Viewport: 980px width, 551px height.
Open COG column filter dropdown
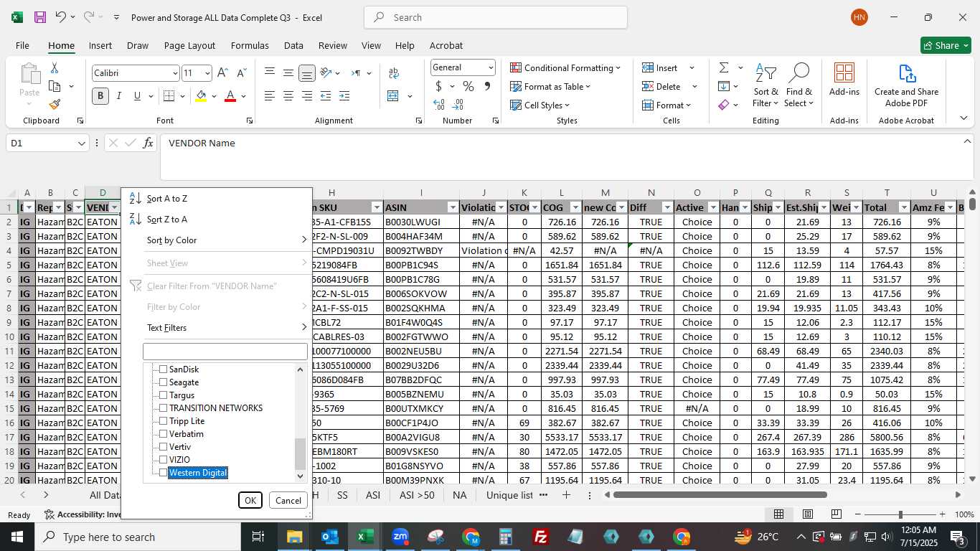[575, 207]
